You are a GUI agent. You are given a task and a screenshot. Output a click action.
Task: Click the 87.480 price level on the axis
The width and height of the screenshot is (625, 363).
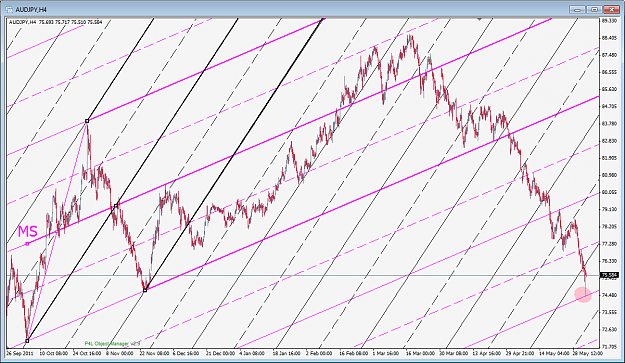(x=610, y=55)
